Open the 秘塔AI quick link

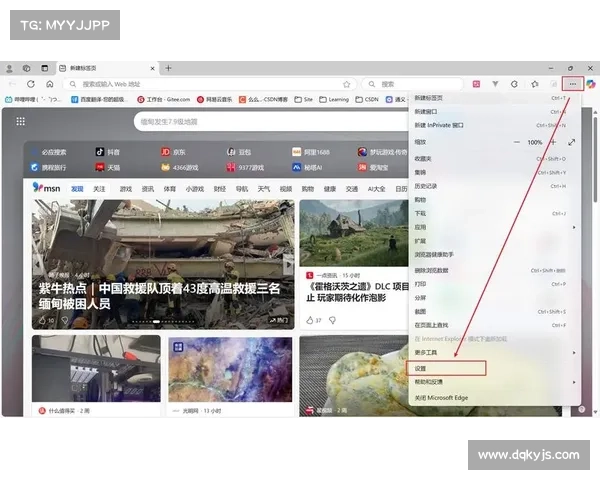point(307,167)
